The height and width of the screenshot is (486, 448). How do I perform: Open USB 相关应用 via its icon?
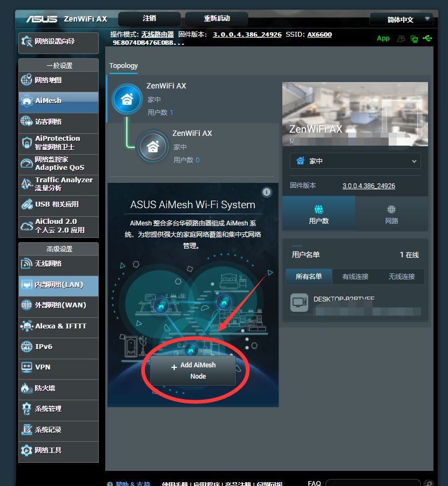pyautogui.click(x=26, y=204)
